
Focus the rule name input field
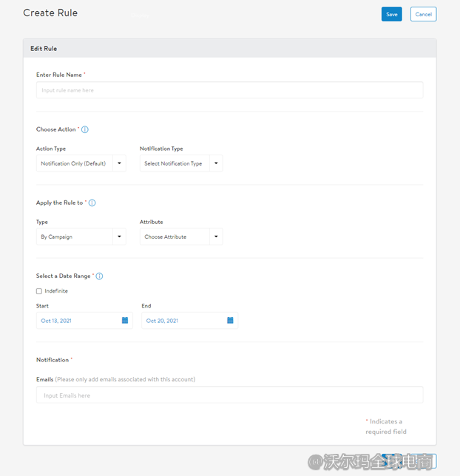pyautogui.click(x=229, y=90)
